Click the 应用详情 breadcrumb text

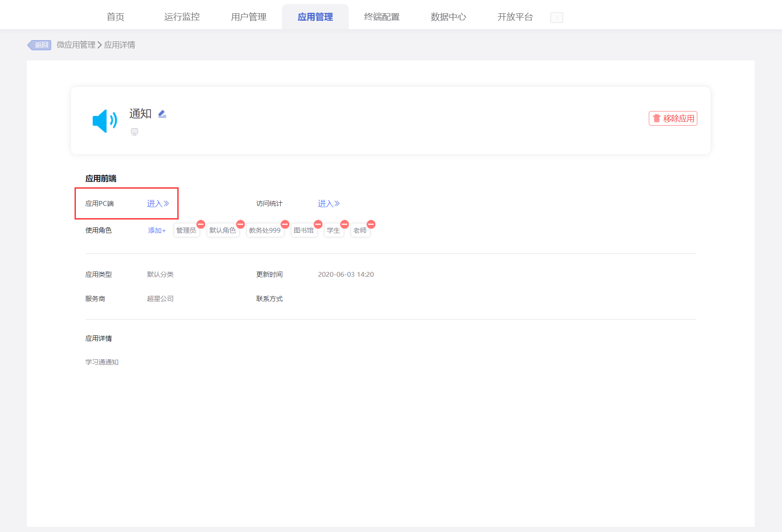(x=120, y=45)
